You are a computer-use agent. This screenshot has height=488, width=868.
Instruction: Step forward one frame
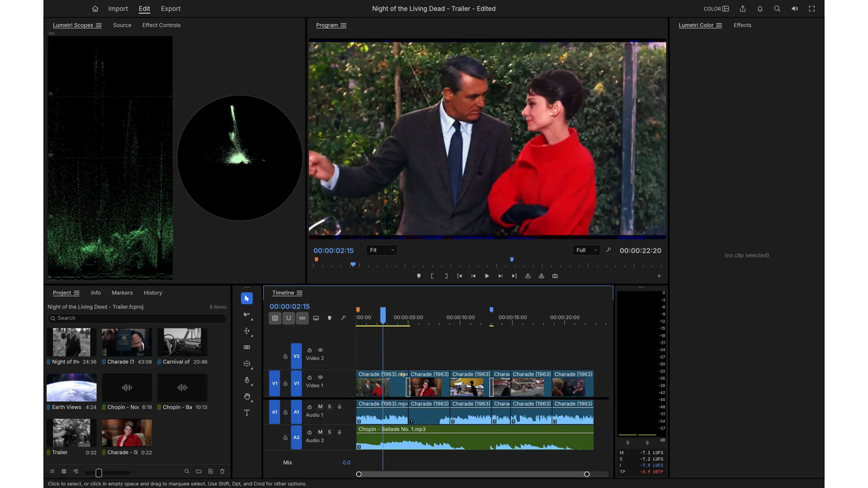(500, 276)
